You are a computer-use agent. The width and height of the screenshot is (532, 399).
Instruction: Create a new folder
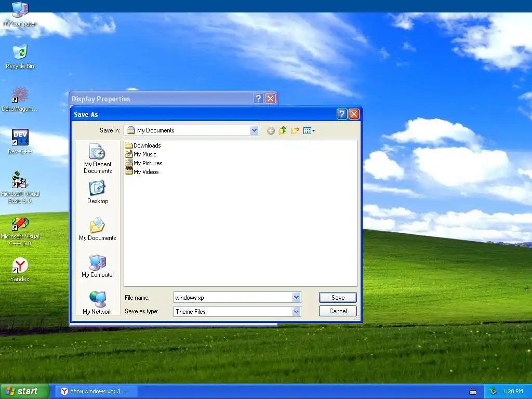(x=295, y=130)
